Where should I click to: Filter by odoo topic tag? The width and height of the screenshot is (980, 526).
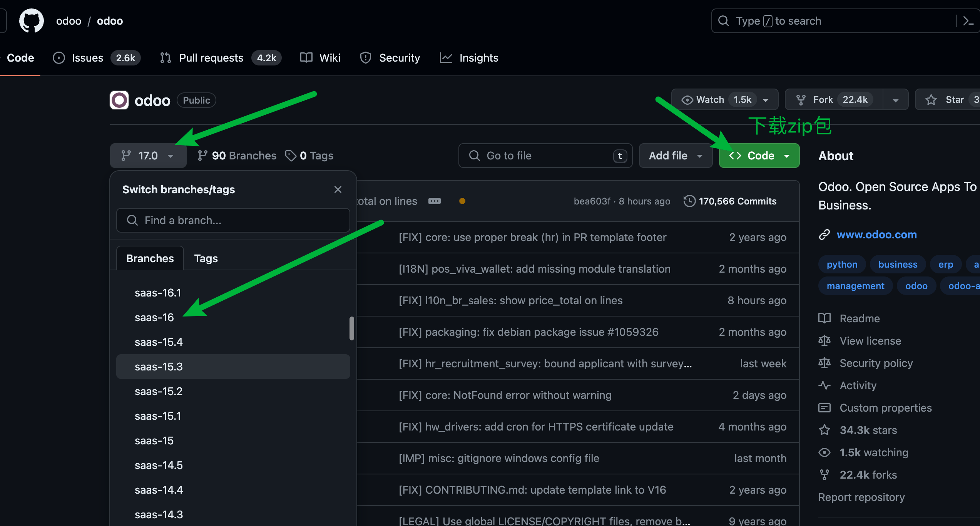[x=916, y=286]
